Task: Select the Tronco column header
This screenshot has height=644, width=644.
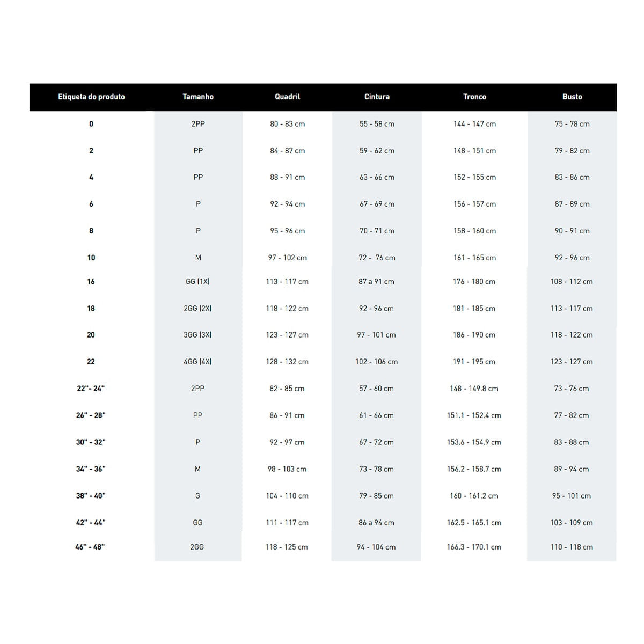Action: click(x=474, y=97)
